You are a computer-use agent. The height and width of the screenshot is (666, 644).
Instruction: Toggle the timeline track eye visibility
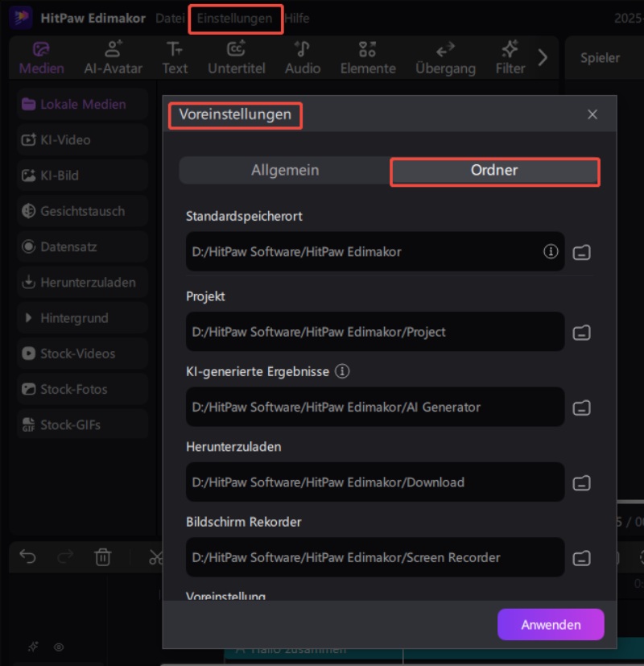coord(59,647)
